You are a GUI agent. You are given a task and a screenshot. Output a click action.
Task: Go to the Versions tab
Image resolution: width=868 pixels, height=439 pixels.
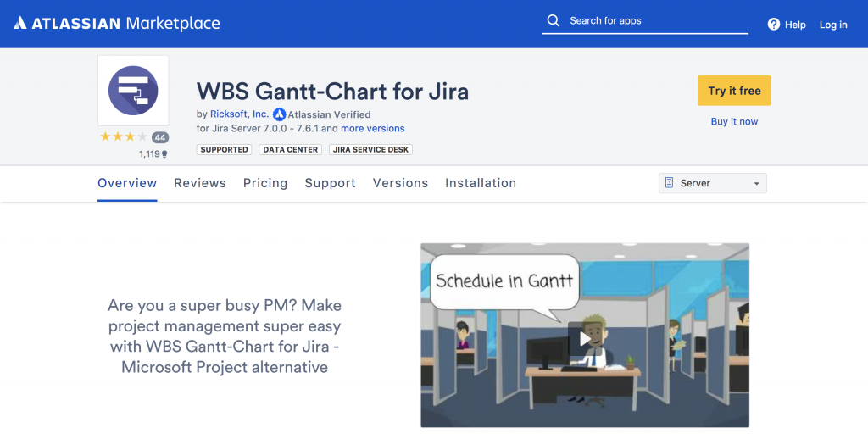coord(400,183)
